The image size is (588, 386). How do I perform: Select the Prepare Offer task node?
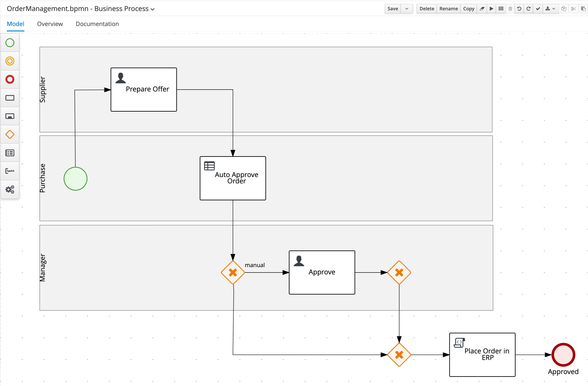[144, 90]
